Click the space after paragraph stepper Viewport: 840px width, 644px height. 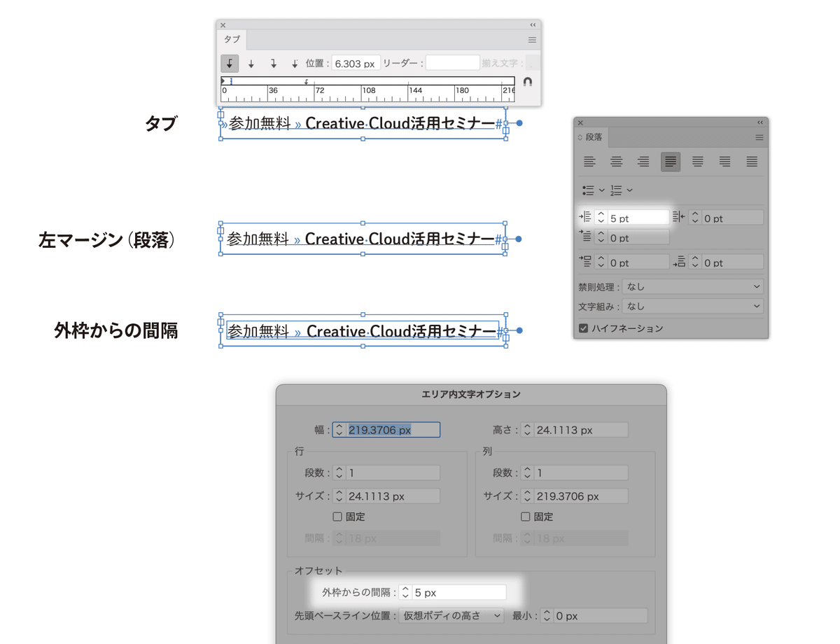pyautogui.click(x=695, y=262)
